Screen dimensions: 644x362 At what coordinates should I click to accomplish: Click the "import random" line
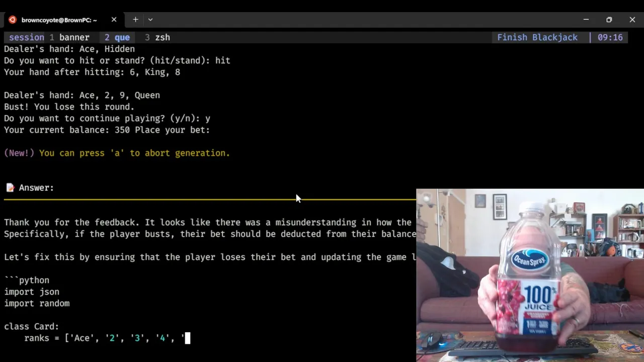tap(37, 303)
